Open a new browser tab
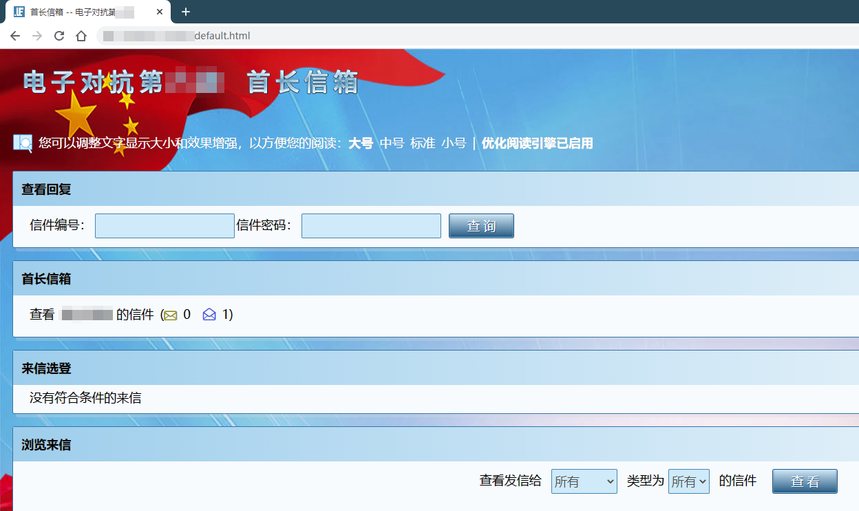Viewport: 859px width, 511px height. (186, 12)
